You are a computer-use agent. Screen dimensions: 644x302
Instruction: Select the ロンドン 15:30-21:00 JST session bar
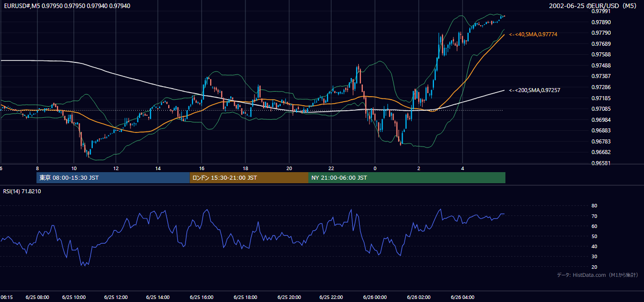(x=249, y=178)
